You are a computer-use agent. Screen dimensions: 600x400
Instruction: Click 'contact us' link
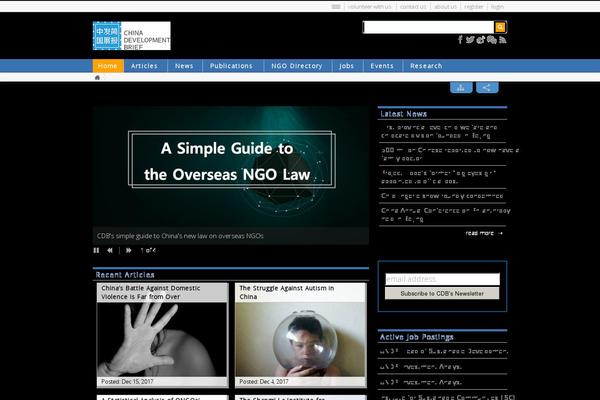412,7
